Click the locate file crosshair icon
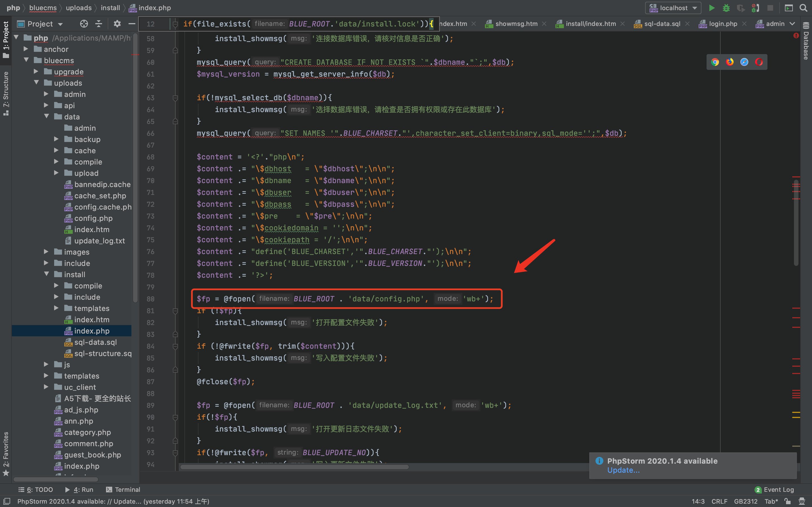This screenshot has width=812, height=507. pos(84,24)
